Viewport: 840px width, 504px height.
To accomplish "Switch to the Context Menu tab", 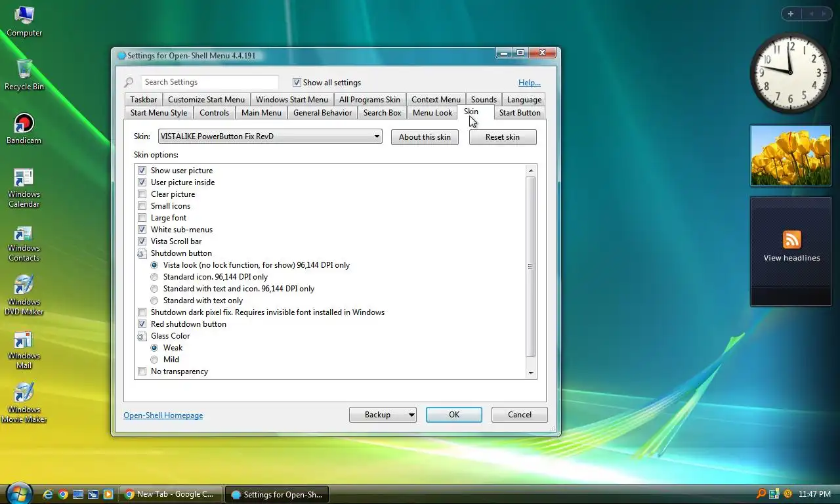I will (436, 100).
